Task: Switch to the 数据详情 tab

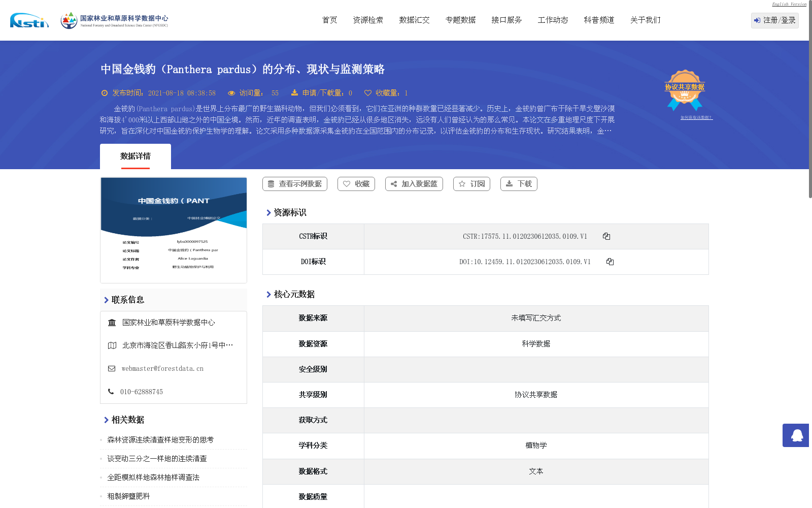Action: tap(136, 156)
